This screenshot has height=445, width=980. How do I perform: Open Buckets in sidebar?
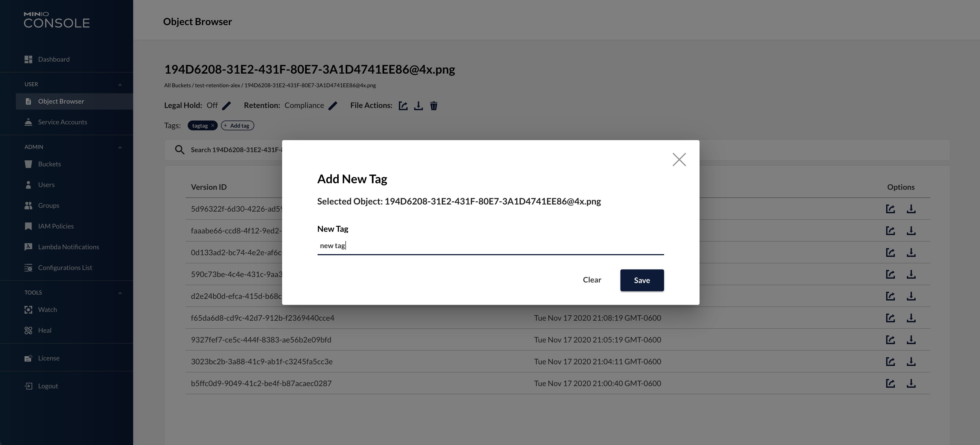49,164
